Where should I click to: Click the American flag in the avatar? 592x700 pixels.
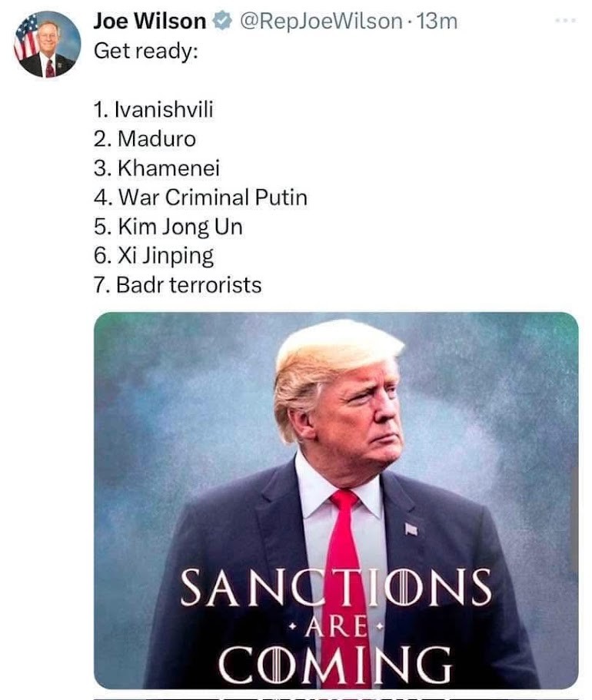pyautogui.click(x=27, y=37)
